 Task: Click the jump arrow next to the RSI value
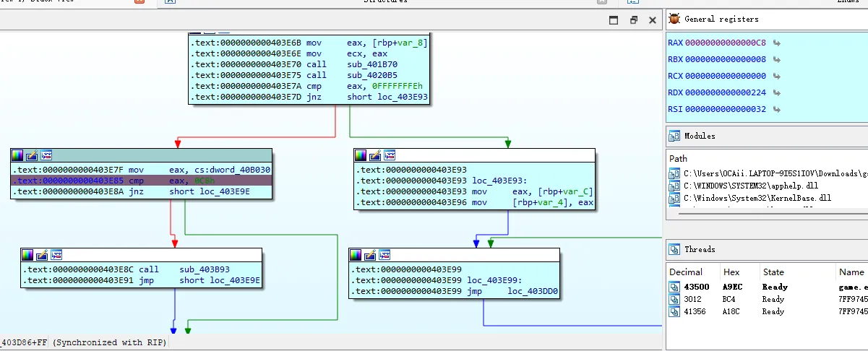click(777, 109)
